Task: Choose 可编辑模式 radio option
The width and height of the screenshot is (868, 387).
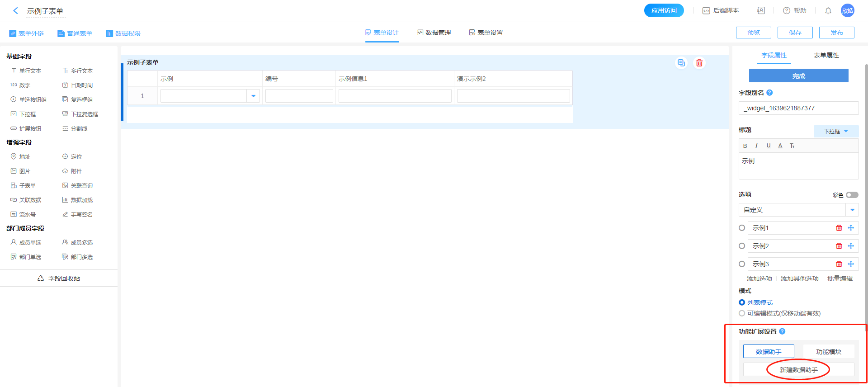Action: (x=742, y=313)
